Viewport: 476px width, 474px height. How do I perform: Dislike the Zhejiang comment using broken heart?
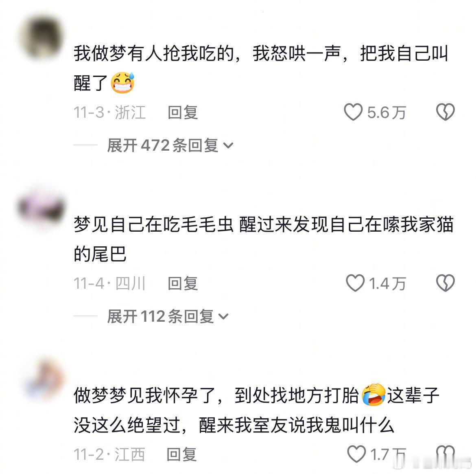coord(445,112)
